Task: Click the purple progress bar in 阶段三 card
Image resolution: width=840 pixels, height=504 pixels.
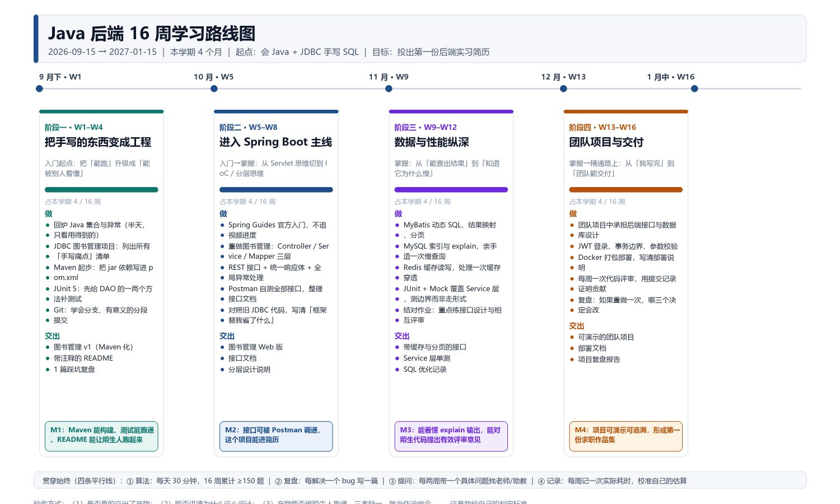Action: coord(451,190)
